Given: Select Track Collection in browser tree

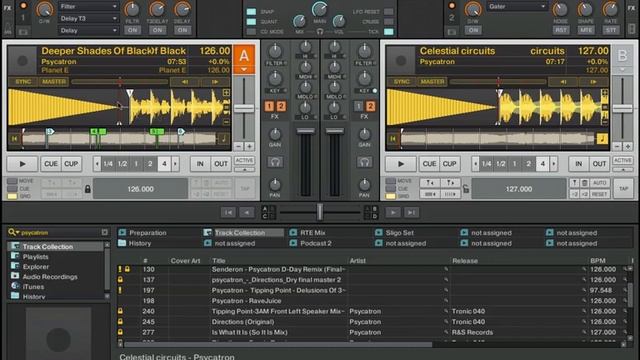Looking at the screenshot, I should coord(48,247).
